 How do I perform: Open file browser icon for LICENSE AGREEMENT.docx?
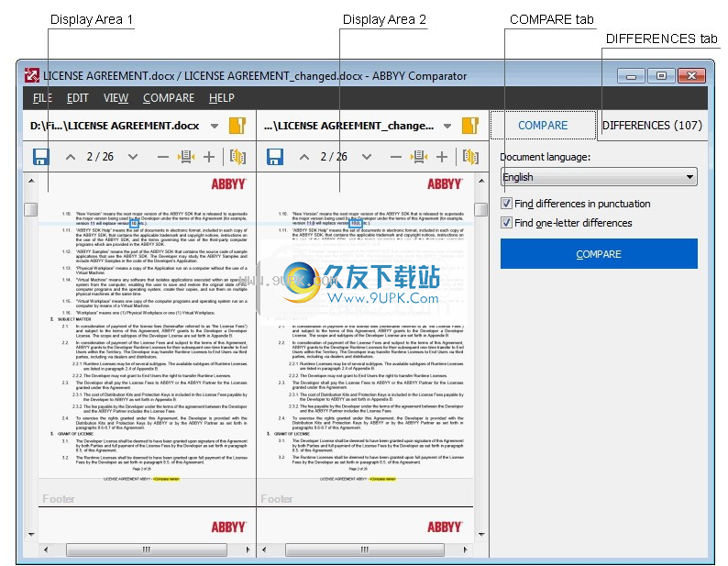click(237, 126)
